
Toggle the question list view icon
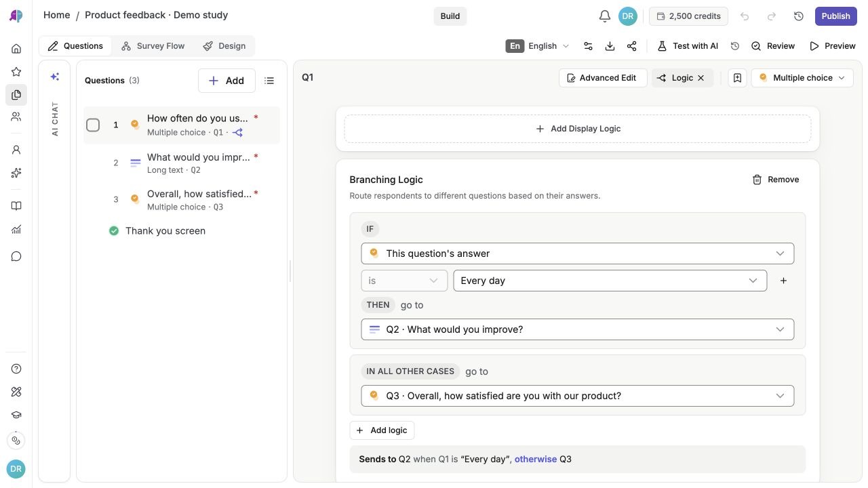click(269, 81)
